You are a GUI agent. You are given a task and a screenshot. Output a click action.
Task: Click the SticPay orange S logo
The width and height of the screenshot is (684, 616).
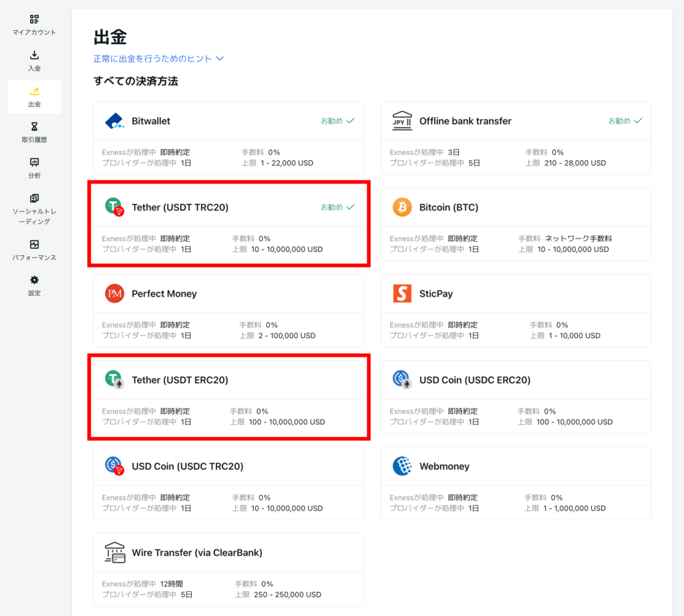click(401, 293)
